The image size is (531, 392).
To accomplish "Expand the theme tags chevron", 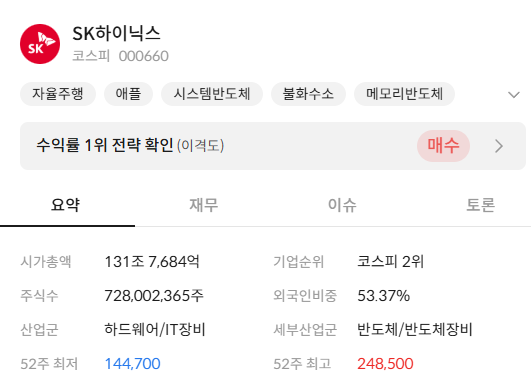I will tap(514, 95).
